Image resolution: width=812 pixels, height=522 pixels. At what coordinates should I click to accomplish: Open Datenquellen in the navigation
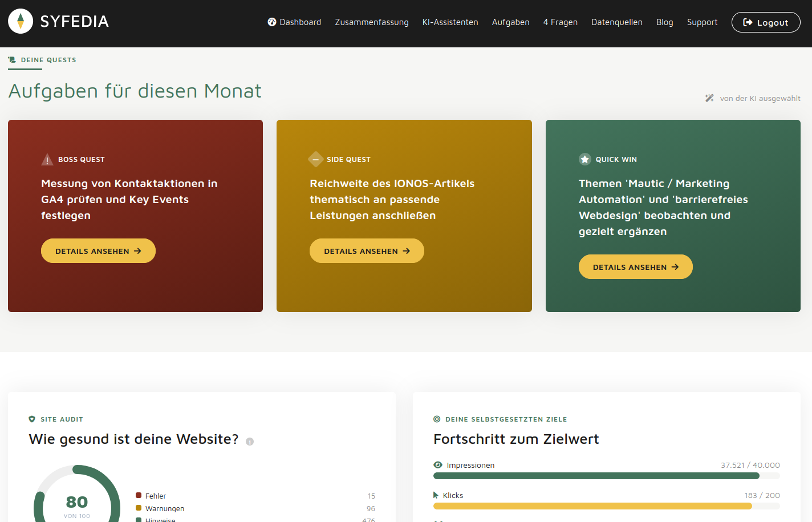pos(617,22)
